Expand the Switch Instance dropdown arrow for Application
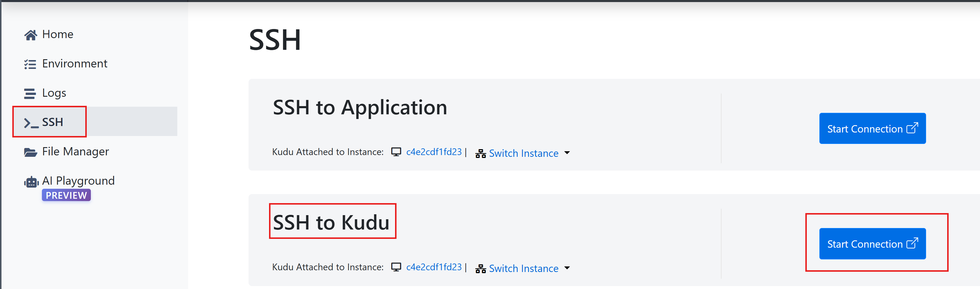980x289 pixels. click(x=567, y=153)
